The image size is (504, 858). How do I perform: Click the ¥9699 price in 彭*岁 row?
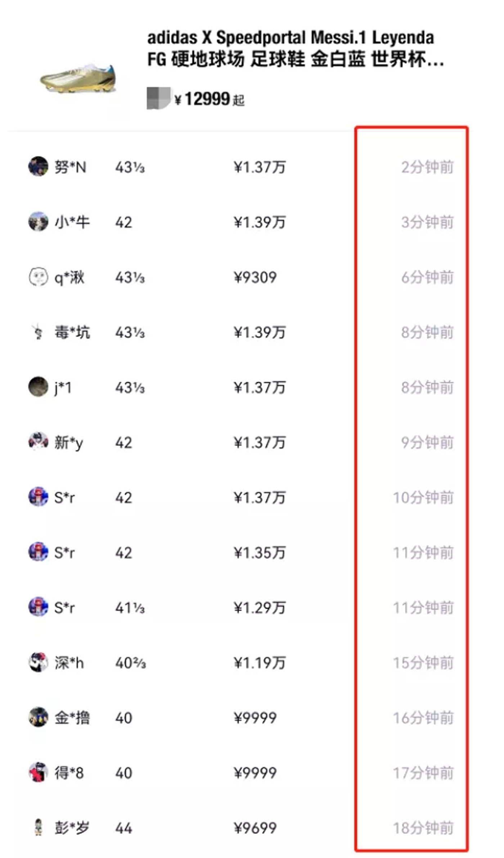[255, 828]
